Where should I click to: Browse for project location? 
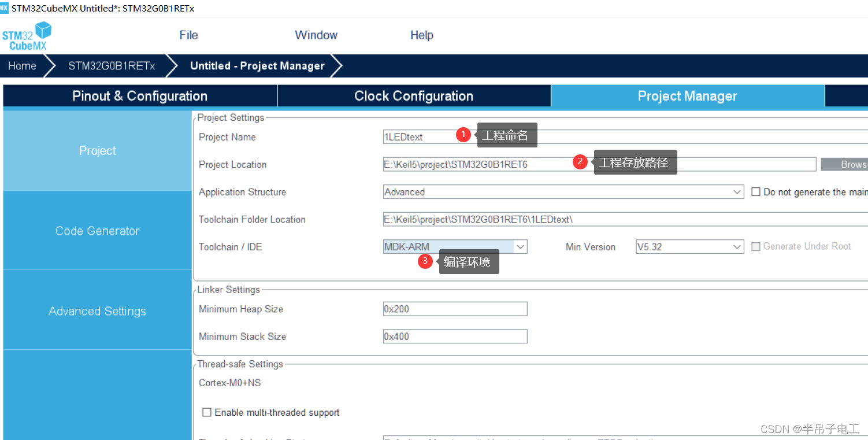(x=844, y=164)
